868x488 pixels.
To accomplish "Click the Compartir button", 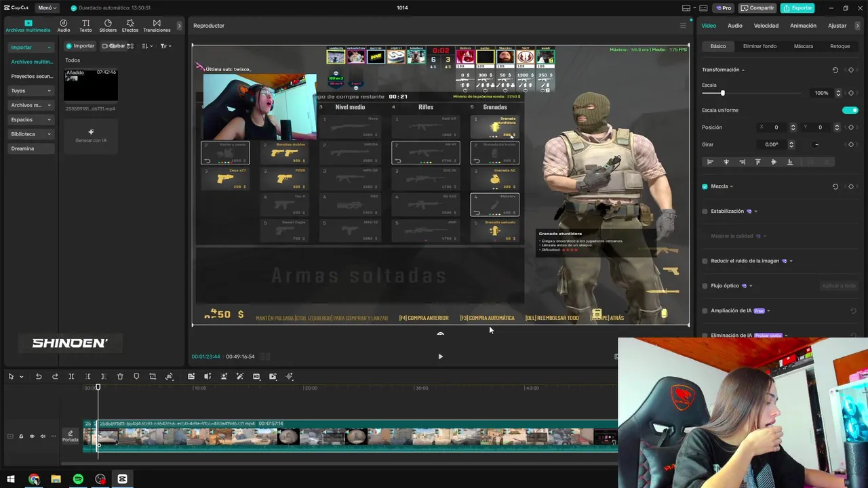I will [757, 8].
